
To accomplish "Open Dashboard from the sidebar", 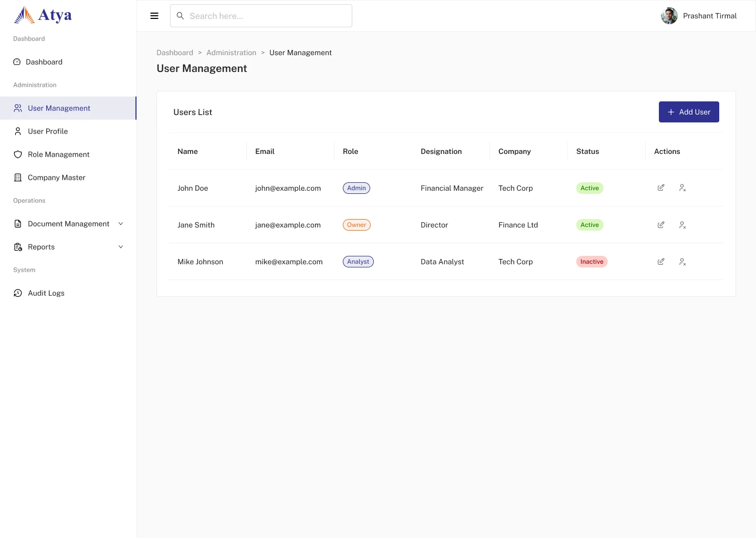I will click(x=68, y=62).
